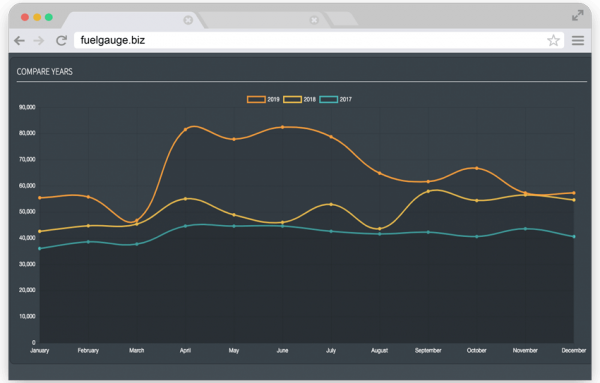Open a new tab button
The width and height of the screenshot is (600, 383).
342,19
